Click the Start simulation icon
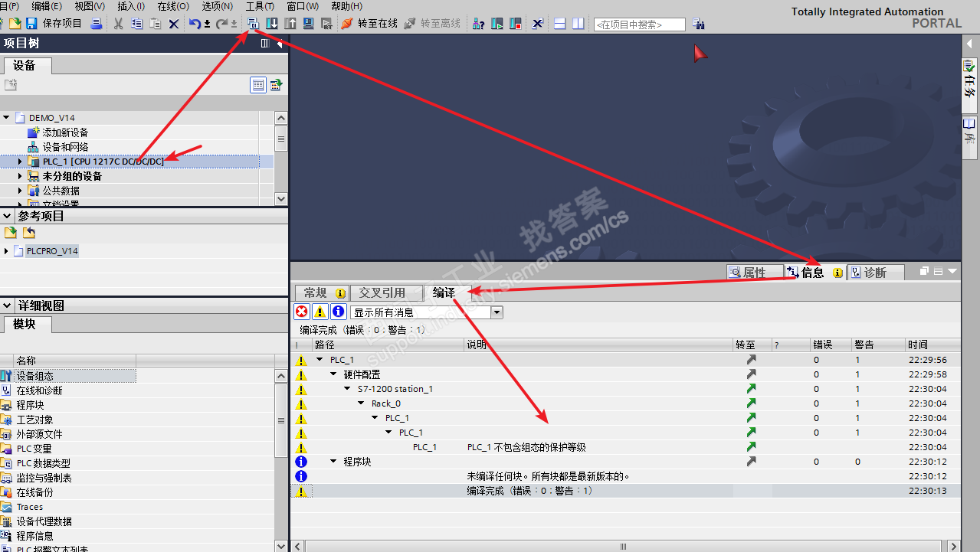 coord(308,24)
